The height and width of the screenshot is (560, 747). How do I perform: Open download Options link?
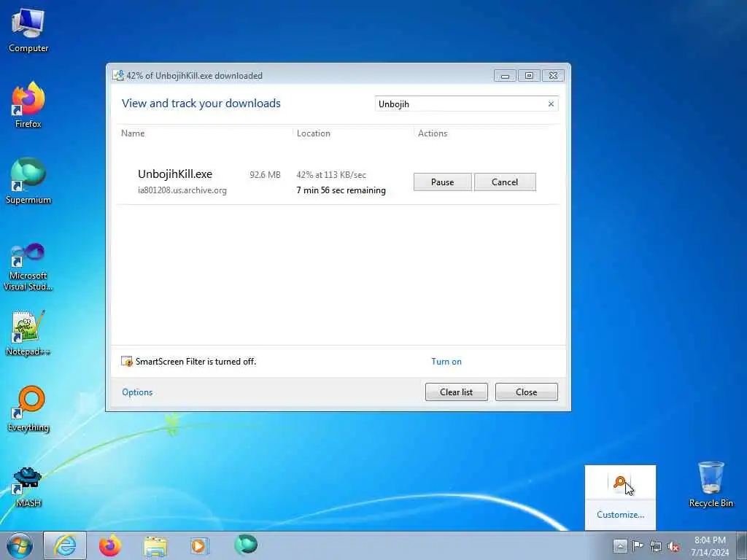(x=137, y=392)
